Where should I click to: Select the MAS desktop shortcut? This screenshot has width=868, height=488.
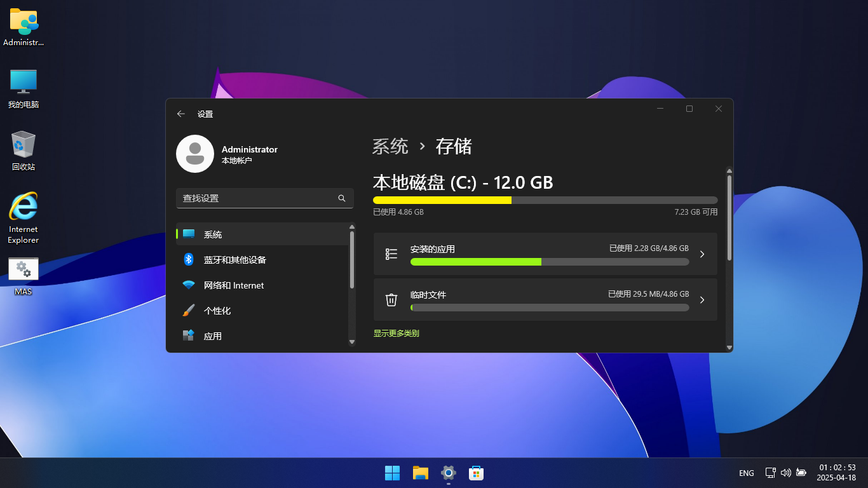point(24,276)
